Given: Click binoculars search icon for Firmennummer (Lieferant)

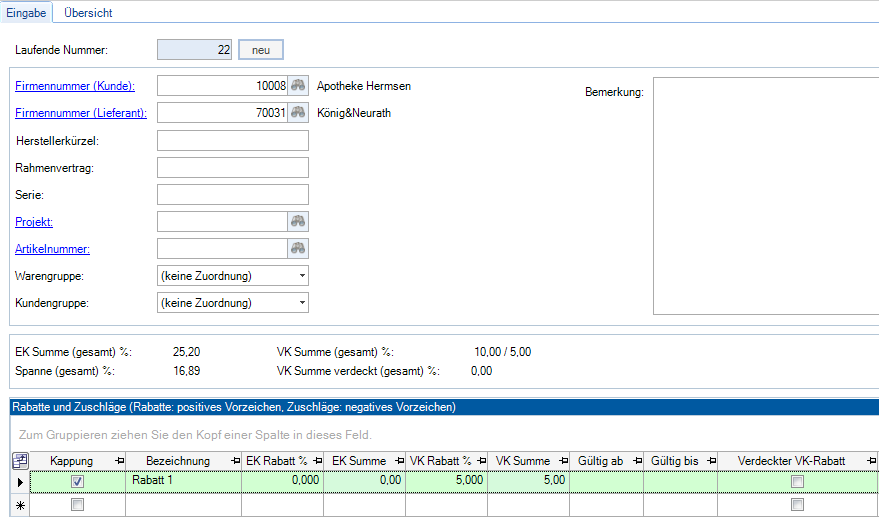Looking at the screenshot, I should pos(298,113).
